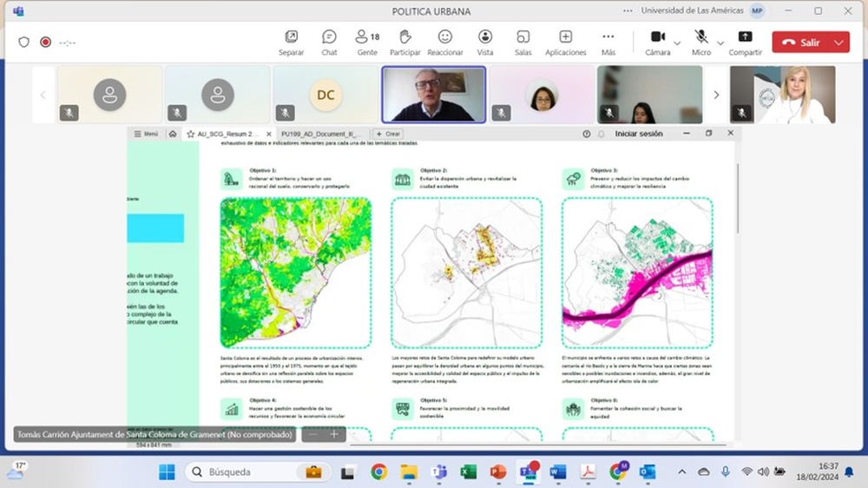The image size is (868, 488).
Task: Zoom in shared content with plus button
Action: [334, 434]
